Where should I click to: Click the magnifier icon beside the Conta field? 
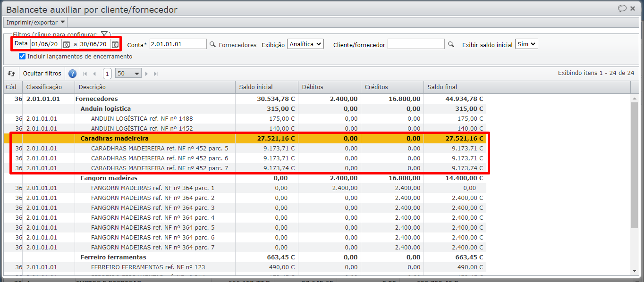[212, 44]
